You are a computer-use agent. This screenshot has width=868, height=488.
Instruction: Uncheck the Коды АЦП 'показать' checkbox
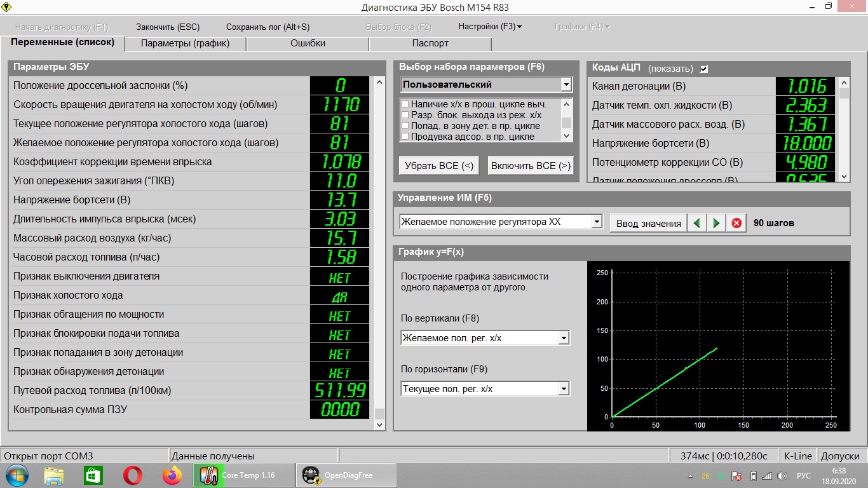[x=704, y=69]
